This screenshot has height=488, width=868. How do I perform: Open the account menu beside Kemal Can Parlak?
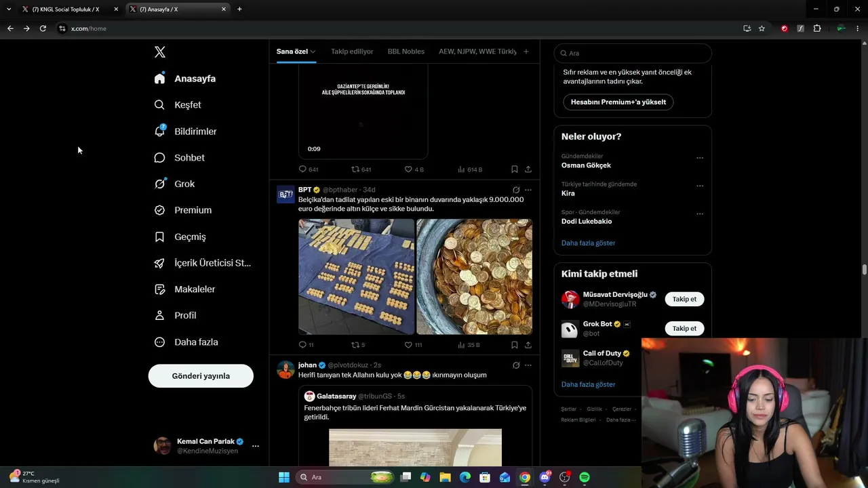click(256, 446)
